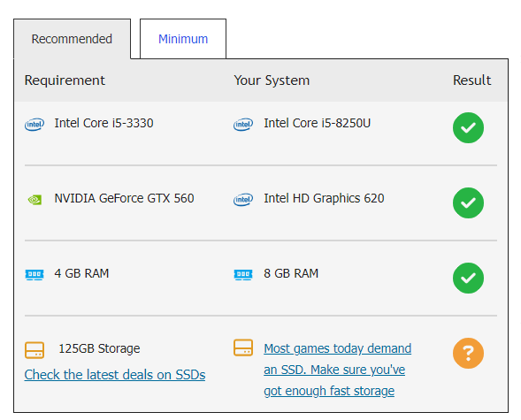
Task: Click the 4 GB RAM requirement text
Action: [81, 273]
